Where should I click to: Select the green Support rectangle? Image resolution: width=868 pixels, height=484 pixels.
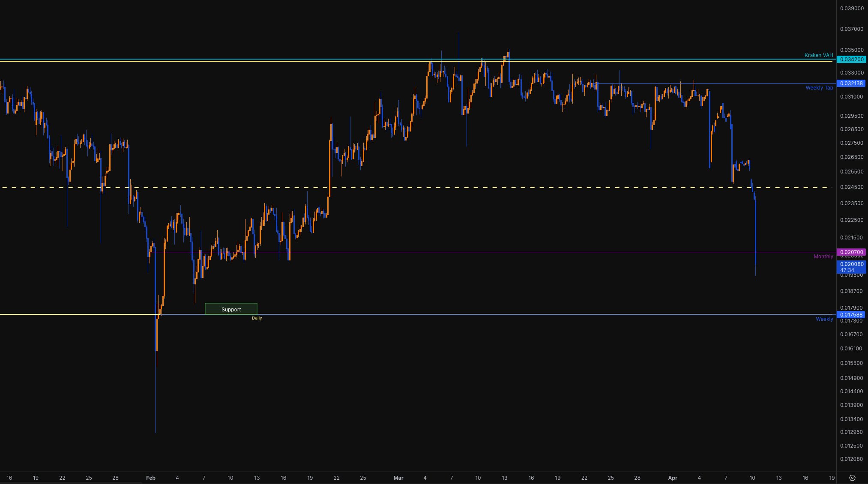(x=231, y=309)
